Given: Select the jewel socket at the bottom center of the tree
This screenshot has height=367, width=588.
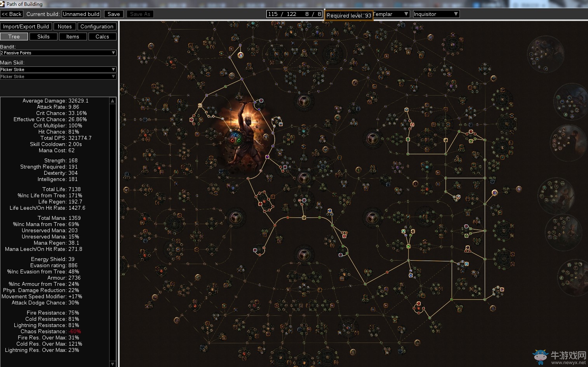Looking at the screenshot, I should click(x=304, y=255).
